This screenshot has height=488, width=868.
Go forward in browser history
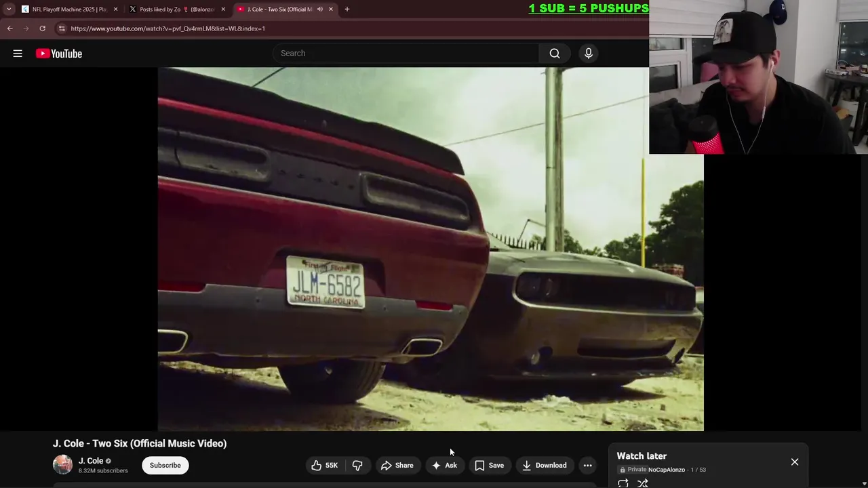pos(26,28)
